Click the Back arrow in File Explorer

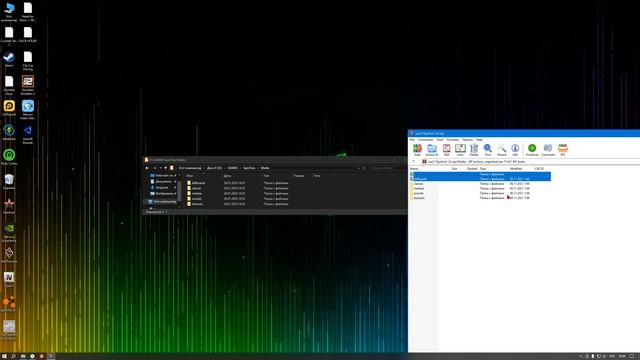(x=147, y=168)
